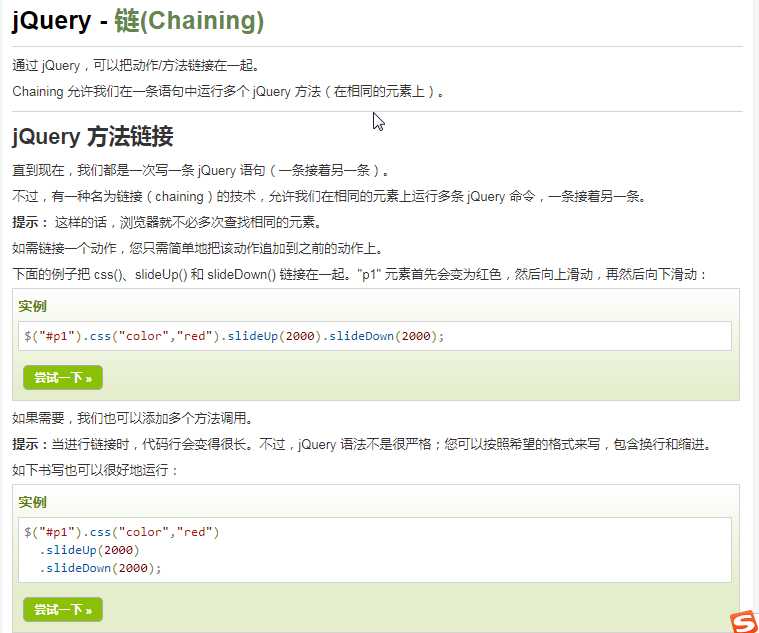Image resolution: width=759 pixels, height=633 pixels.
Task: Click the paragraph 直到现在，我们都是一次写一条 jQuery 语句
Action: (201, 170)
